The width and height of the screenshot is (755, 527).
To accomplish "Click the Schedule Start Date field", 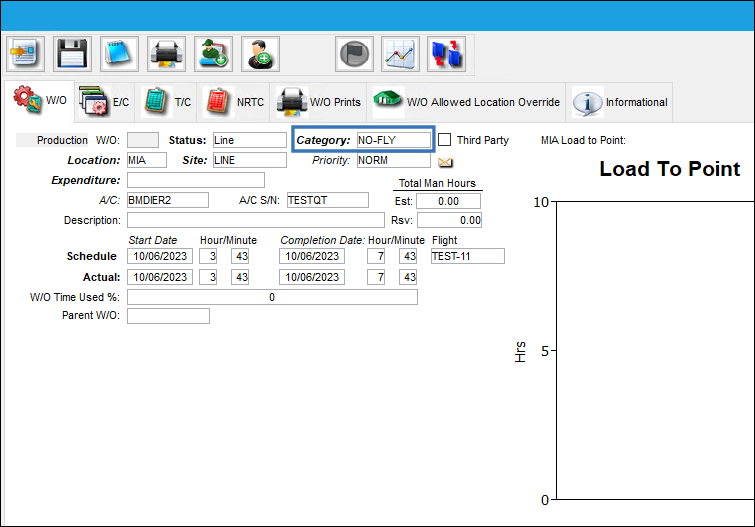I will point(160,256).
